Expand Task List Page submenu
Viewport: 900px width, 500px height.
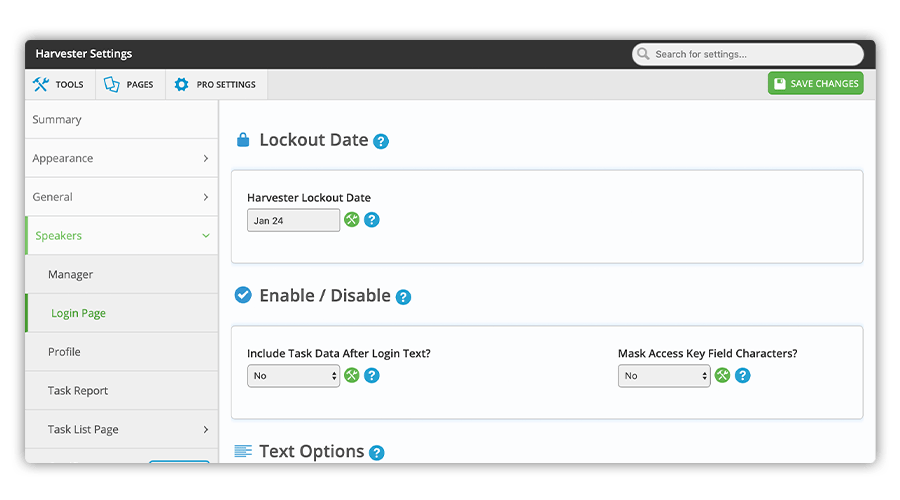(122, 429)
